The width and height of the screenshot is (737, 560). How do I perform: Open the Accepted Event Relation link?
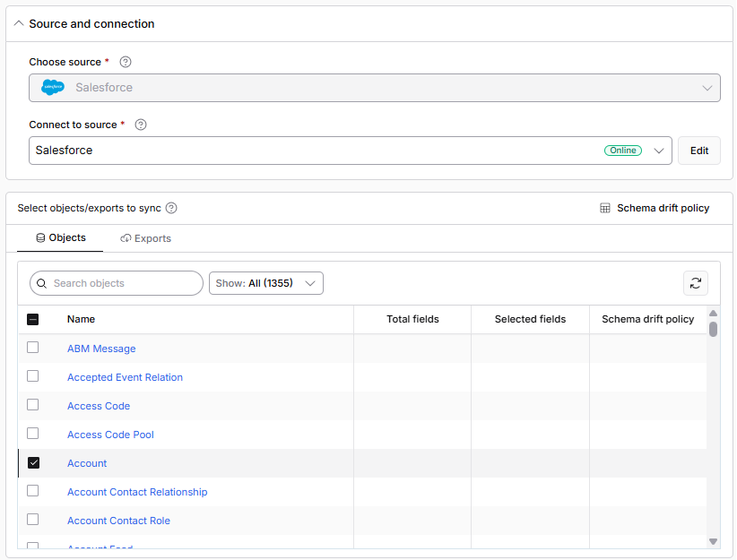pos(125,377)
